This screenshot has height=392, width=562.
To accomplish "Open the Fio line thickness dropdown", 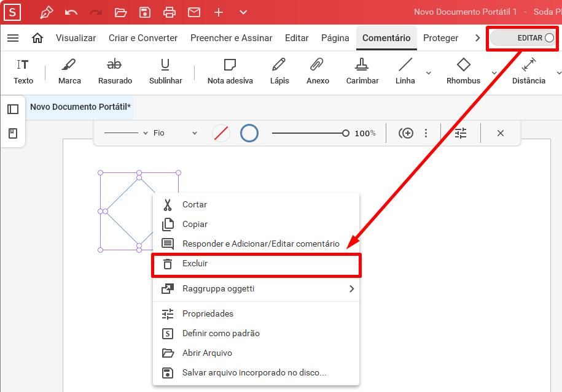I will [x=175, y=133].
